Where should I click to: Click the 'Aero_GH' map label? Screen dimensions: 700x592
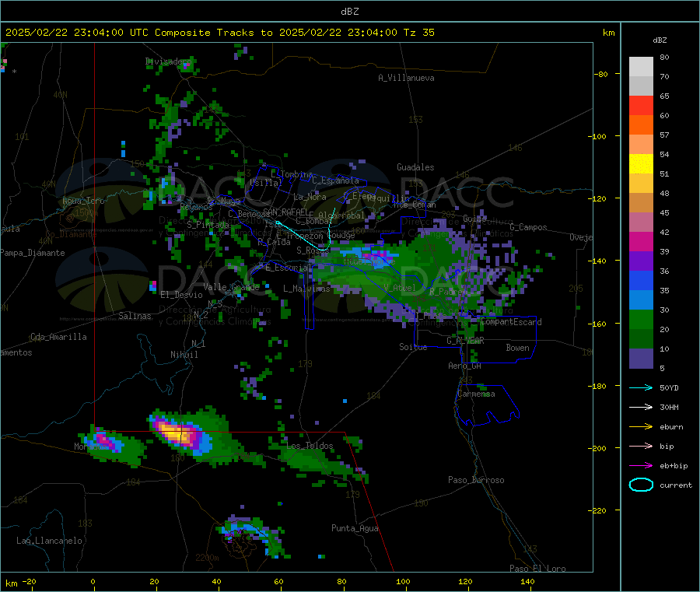coord(465,366)
